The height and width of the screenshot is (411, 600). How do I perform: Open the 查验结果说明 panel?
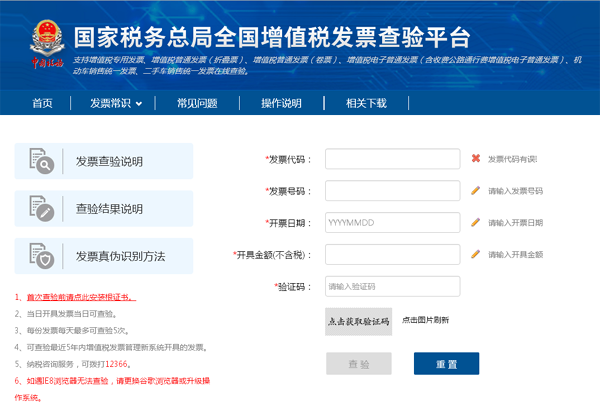click(x=104, y=209)
